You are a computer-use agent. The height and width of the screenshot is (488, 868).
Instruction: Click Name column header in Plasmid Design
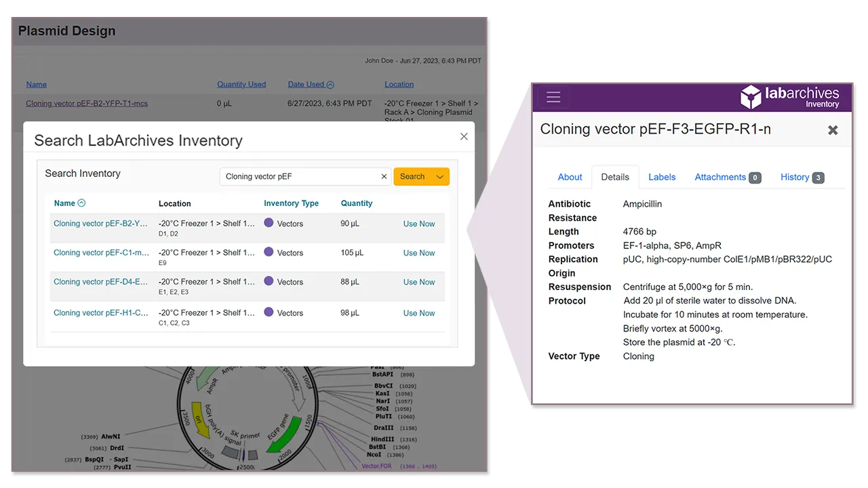coord(37,85)
